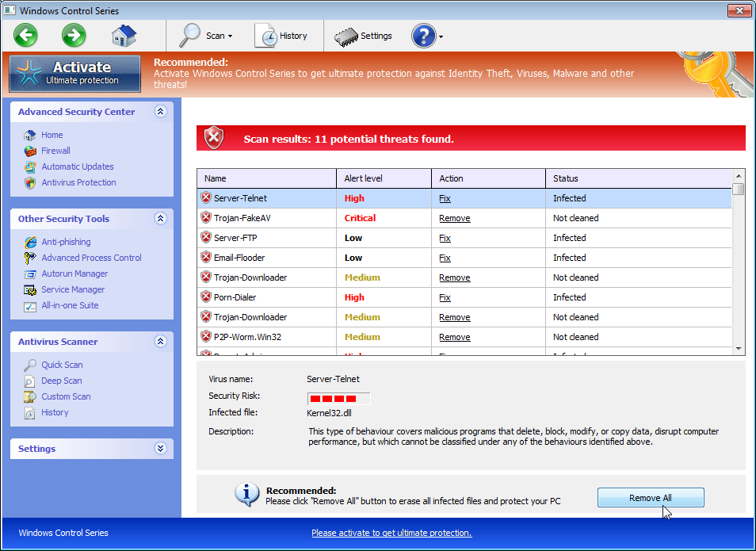Sort by Name column header
Viewport: 756px width, 551px height.
click(266, 178)
